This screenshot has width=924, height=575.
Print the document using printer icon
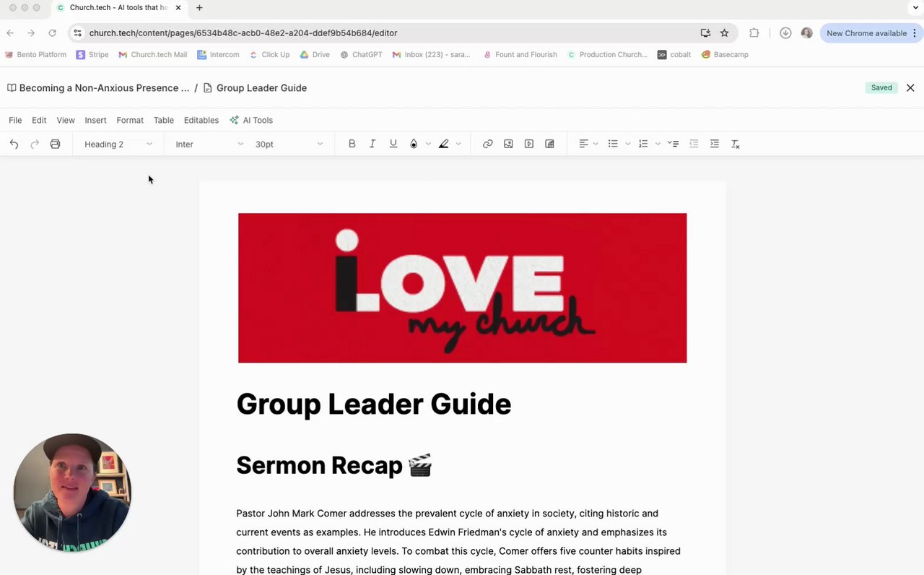[x=55, y=144]
